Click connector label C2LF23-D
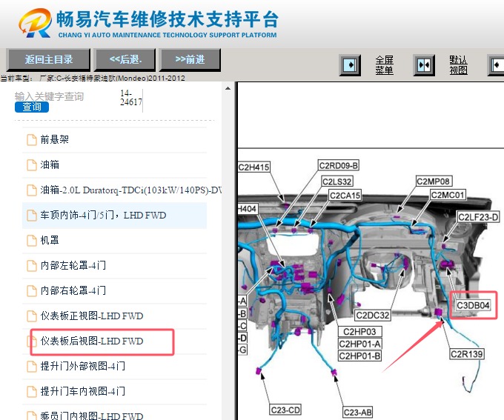The image size is (504, 420). 478,217
